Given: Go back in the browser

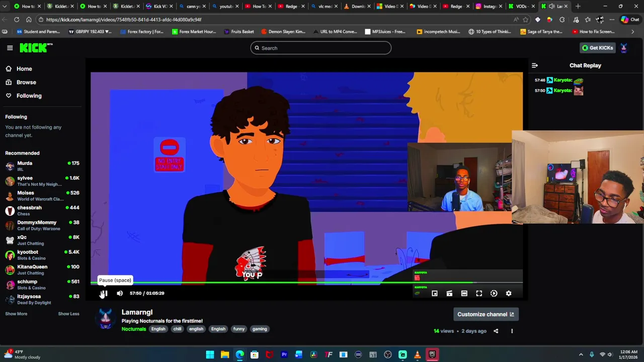Looking at the screenshot, I should pyautogui.click(x=5, y=19).
